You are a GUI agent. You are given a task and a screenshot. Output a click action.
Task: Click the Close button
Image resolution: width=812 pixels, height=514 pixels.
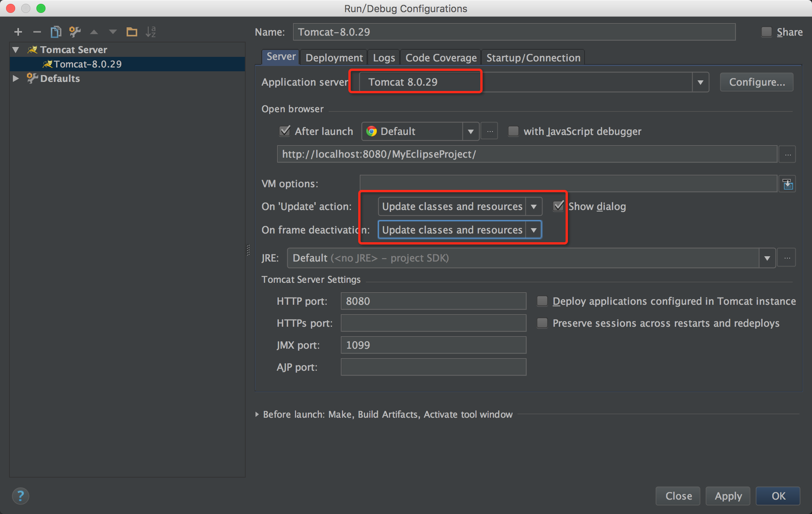(x=678, y=496)
